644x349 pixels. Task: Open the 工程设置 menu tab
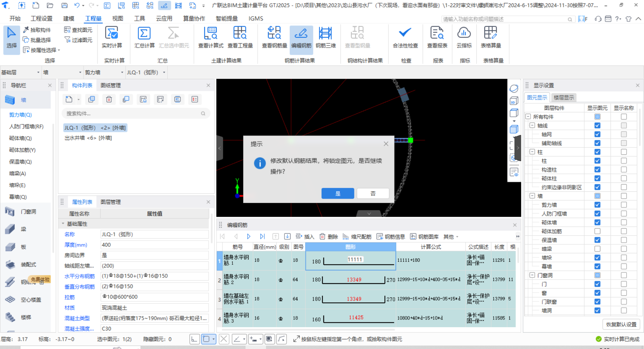tap(42, 18)
